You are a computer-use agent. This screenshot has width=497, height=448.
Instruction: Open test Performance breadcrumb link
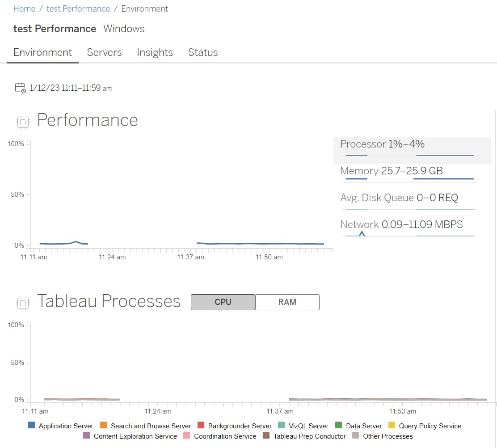[78, 9]
